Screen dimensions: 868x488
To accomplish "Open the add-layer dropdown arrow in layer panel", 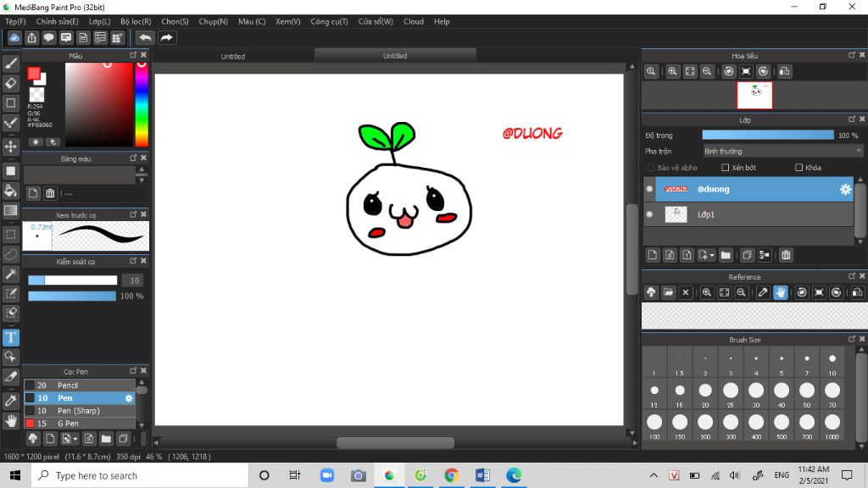I will tap(712, 255).
